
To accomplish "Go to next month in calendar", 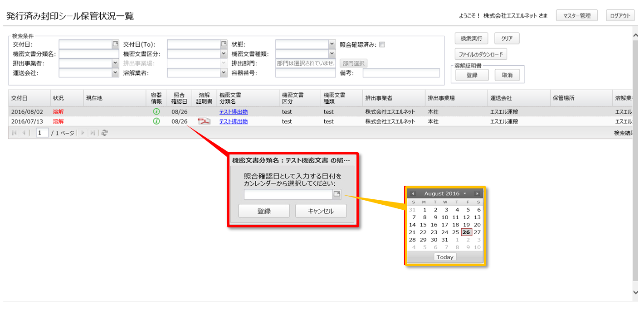I will (477, 193).
